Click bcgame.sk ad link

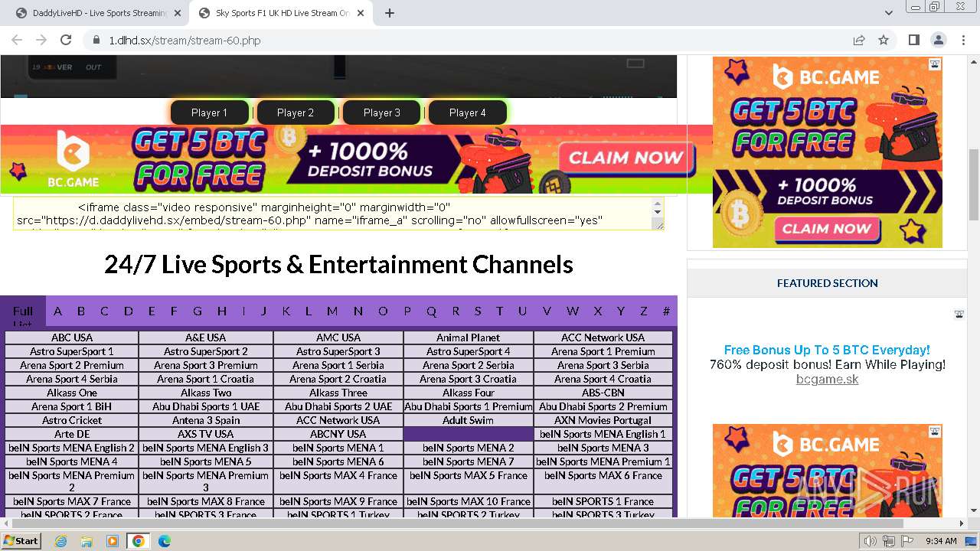pos(827,379)
